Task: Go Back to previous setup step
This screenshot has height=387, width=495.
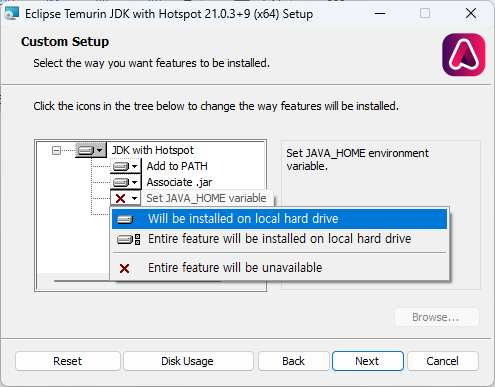Action: 293,361
